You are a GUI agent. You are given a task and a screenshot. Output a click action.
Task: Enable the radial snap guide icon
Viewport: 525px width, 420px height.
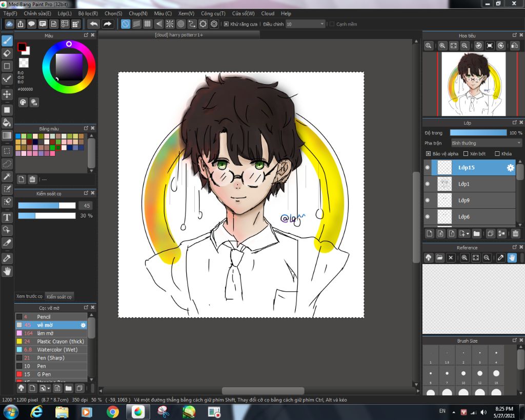[x=170, y=24]
